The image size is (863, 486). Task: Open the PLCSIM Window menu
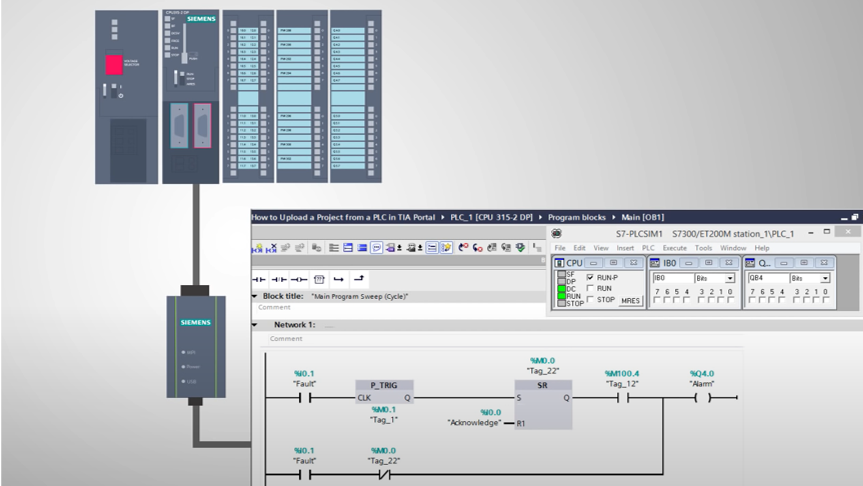(x=733, y=248)
